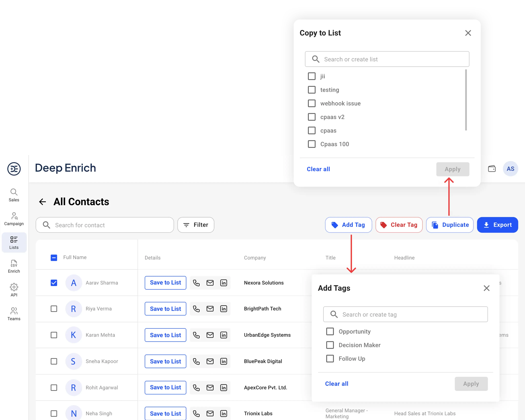Image resolution: width=525 pixels, height=420 pixels.
Task: Click phone icon for Karan Mehta
Action: tap(196, 335)
